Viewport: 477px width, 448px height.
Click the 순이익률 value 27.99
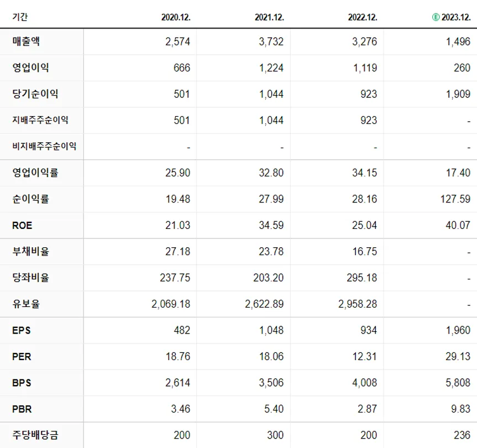tap(271, 199)
